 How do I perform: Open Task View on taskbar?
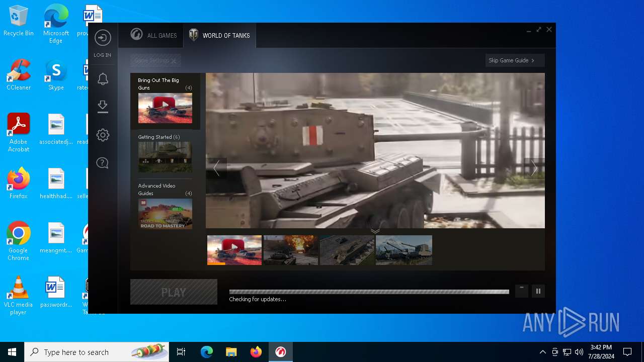point(181,352)
